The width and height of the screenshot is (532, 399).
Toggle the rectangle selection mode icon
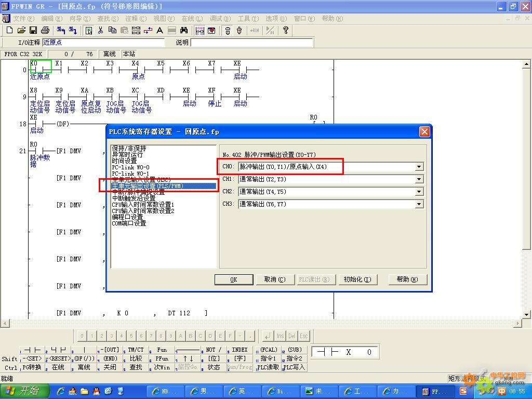coord(89,31)
